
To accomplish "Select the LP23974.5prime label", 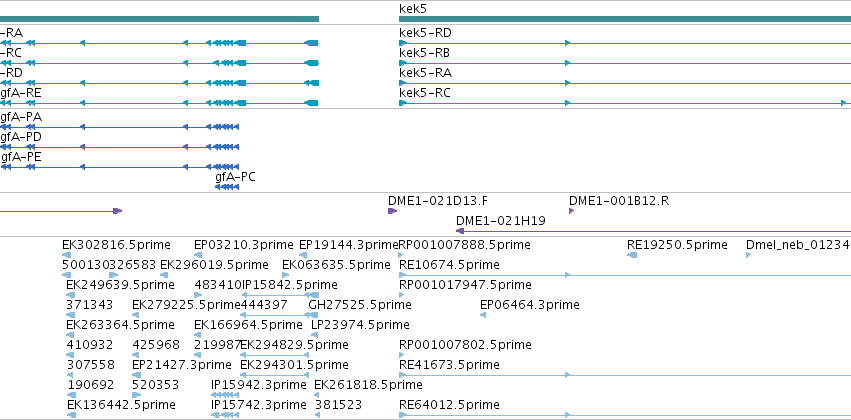I will point(360,324).
